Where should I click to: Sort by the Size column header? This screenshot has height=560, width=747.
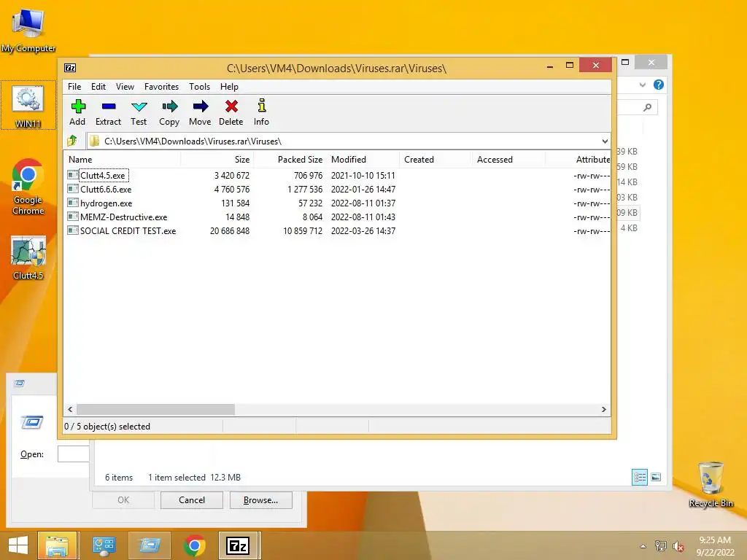pyautogui.click(x=217, y=160)
